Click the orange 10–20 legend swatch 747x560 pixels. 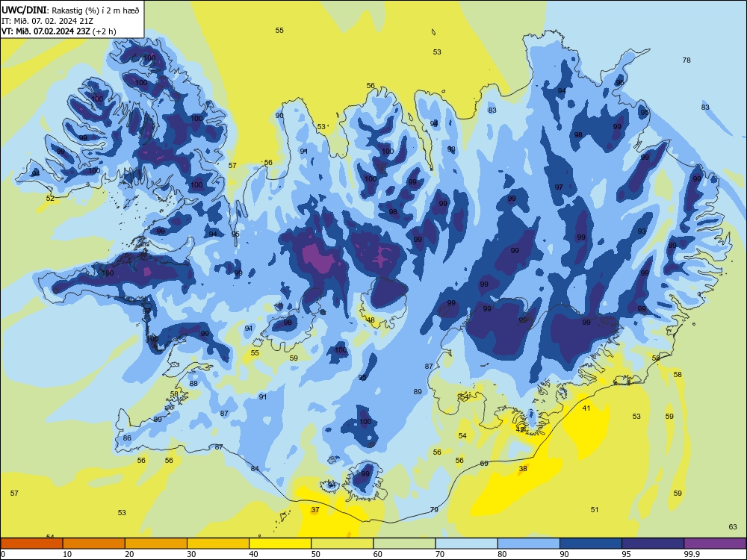tap(94, 544)
